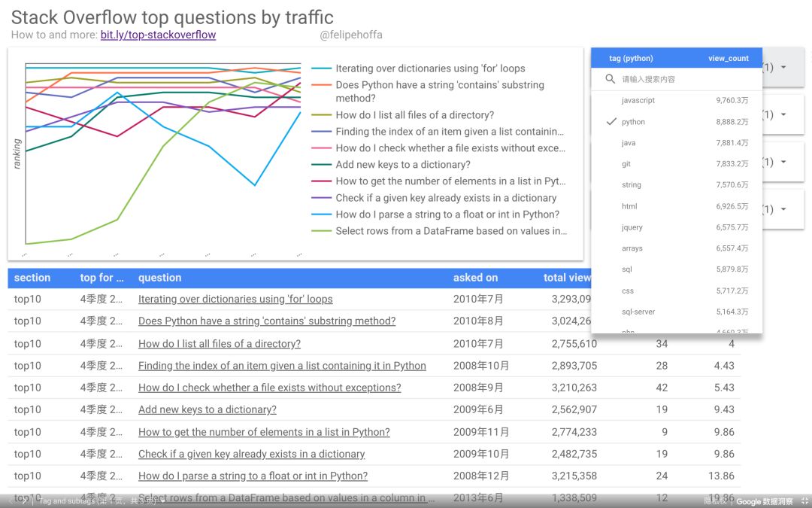This screenshot has width=812, height=508.
Task: Click the '9,760.3万' javascript view count
Action: (732, 100)
